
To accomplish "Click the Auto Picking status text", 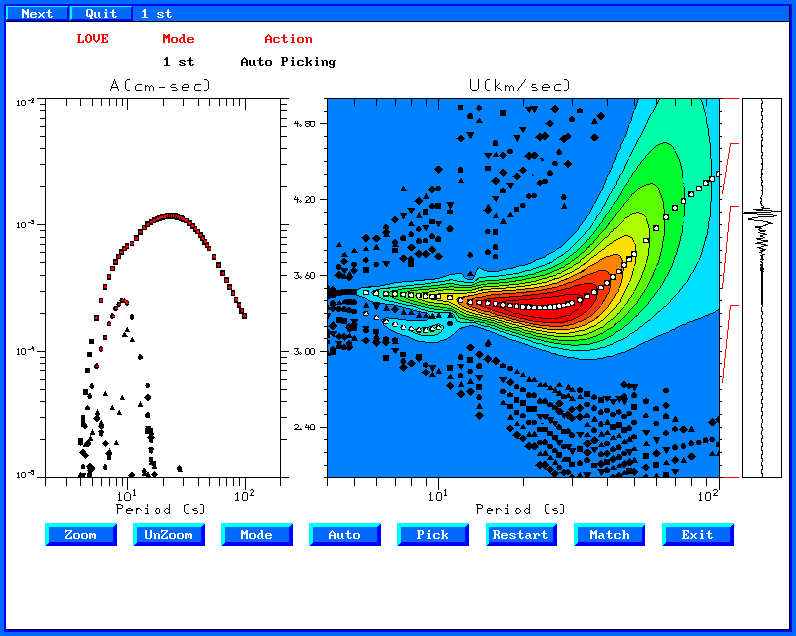I will tap(288, 62).
